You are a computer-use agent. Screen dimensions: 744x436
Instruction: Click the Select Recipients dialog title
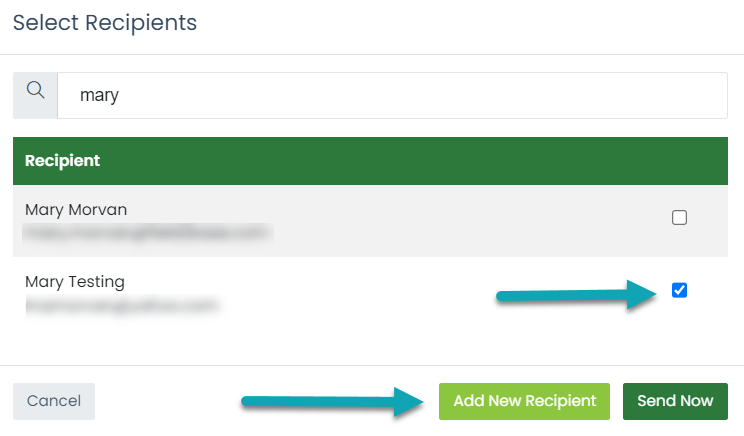(x=105, y=23)
